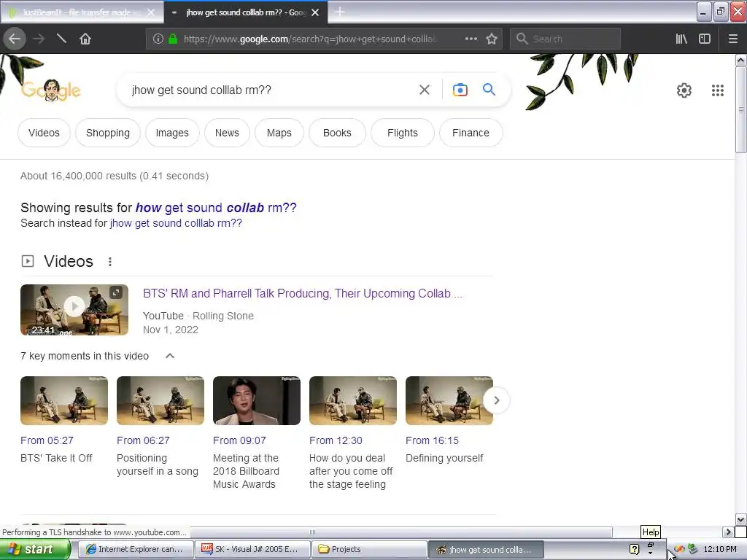Screen dimensions: 747x560
Task: Open the browser home page icon
Action: point(85,39)
